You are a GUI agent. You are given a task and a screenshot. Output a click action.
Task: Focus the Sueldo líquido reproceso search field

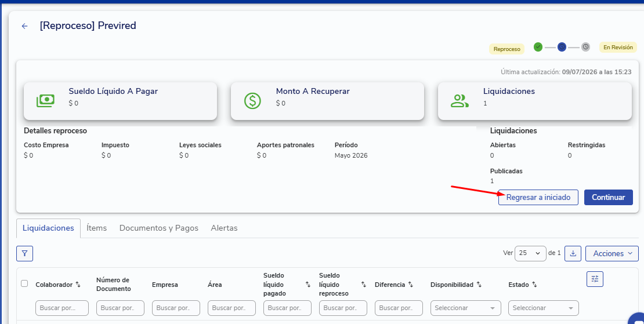[343, 308]
